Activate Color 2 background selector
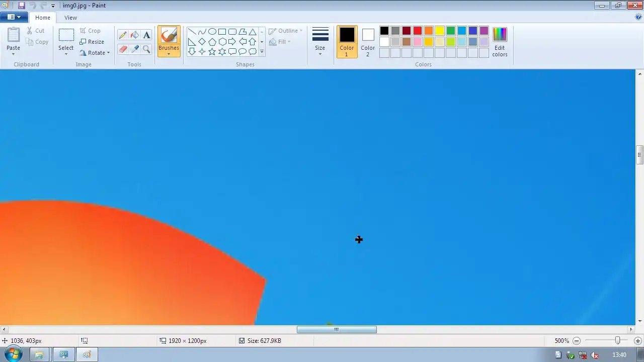The image size is (644, 362). (368, 42)
